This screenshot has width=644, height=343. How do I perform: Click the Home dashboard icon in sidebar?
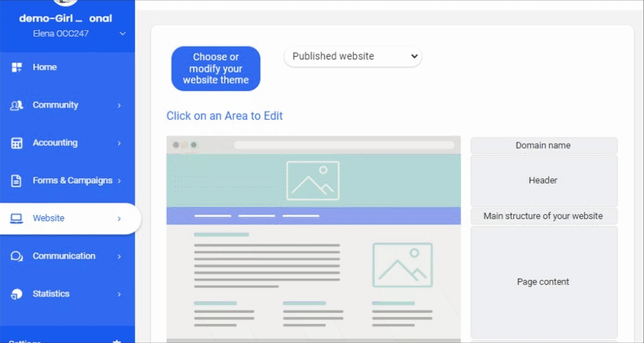point(17,68)
